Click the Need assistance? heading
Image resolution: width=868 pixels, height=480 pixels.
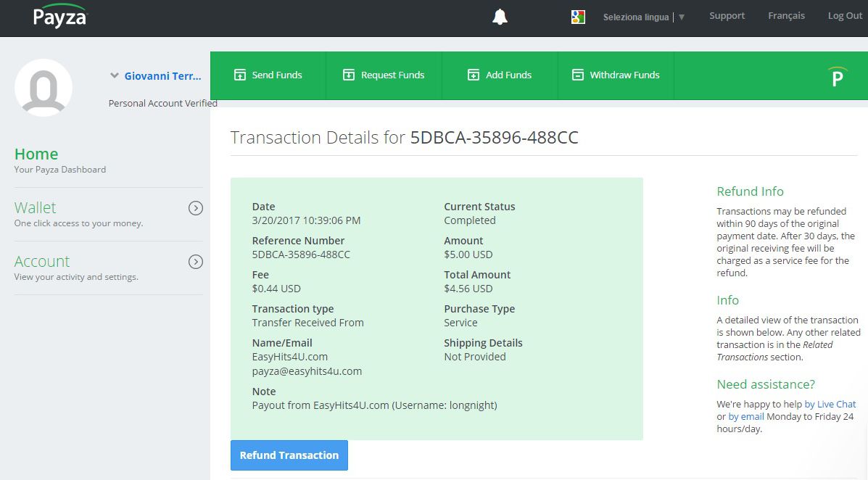pos(766,384)
